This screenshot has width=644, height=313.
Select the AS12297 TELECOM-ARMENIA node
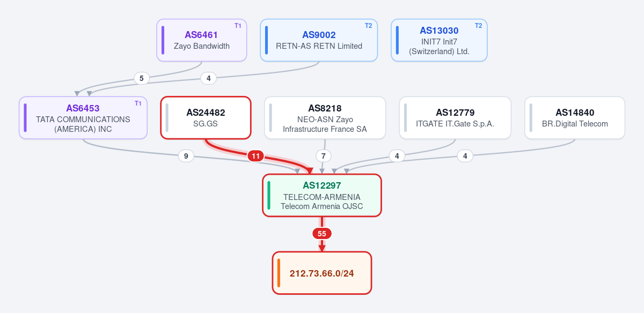tap(322, 195)
